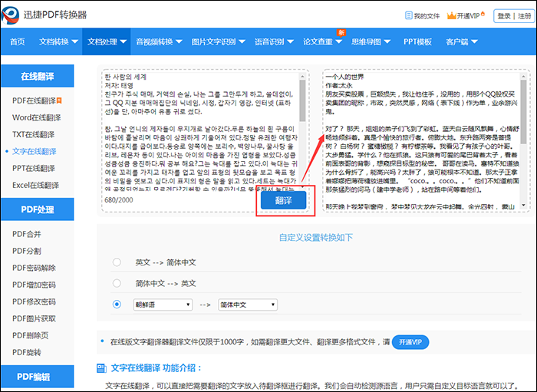
Task: Click the PDF编辑 sidebar section header
Action: [38, 377]
